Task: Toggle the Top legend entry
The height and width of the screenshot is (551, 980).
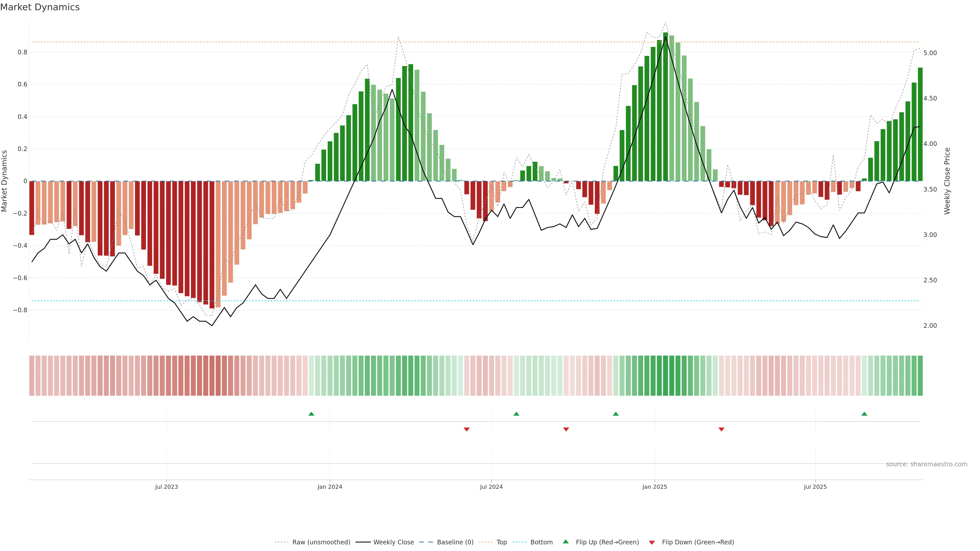Action: click(501, 542)
